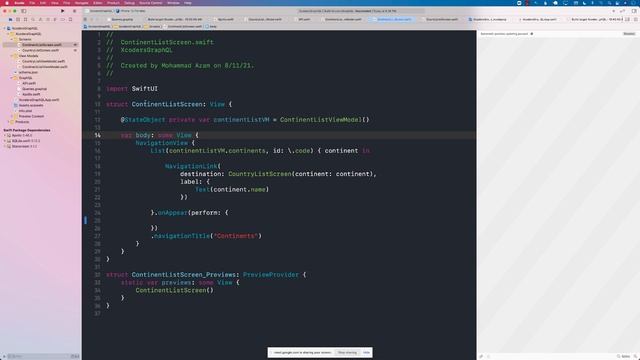Open the Apple menu
Image resolution: width=640 pixels, height=360 pixels.
(x=7, y=3)
